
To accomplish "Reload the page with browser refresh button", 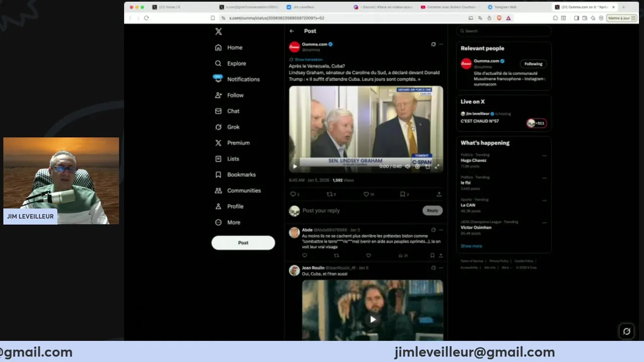I will tap(146, 18).
